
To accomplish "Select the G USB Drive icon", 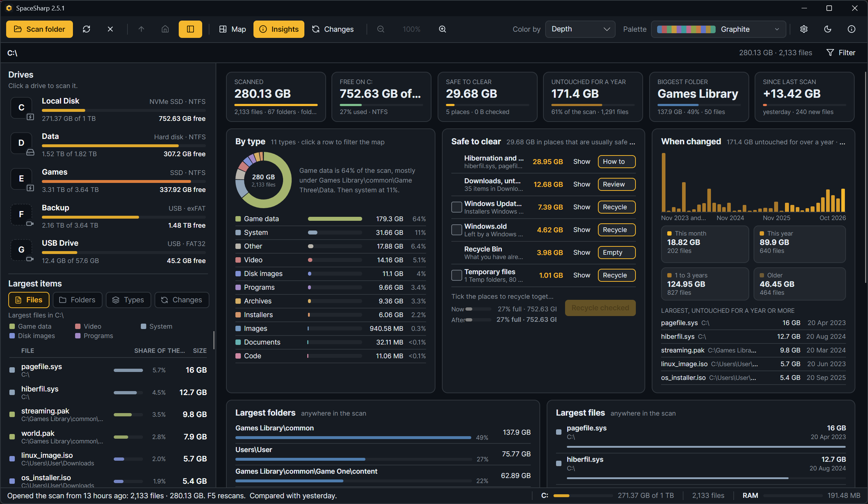I will coord(22,250).
